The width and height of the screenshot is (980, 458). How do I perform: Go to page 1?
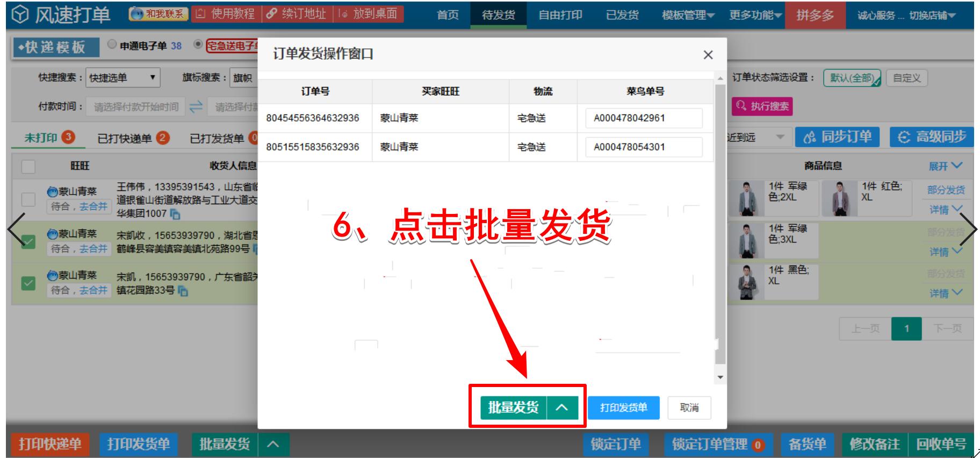(x=906, y=328)
